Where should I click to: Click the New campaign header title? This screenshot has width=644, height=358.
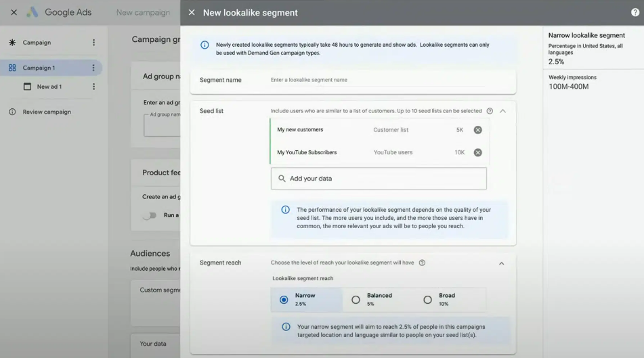pos(143,12)
